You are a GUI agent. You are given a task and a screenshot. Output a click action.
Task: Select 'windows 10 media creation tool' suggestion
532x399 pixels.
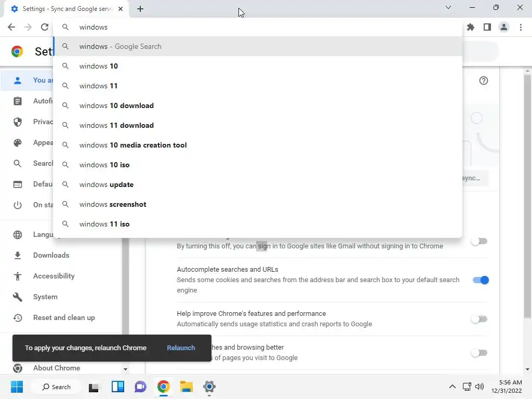pyautogui.click(x=258, y=145)
